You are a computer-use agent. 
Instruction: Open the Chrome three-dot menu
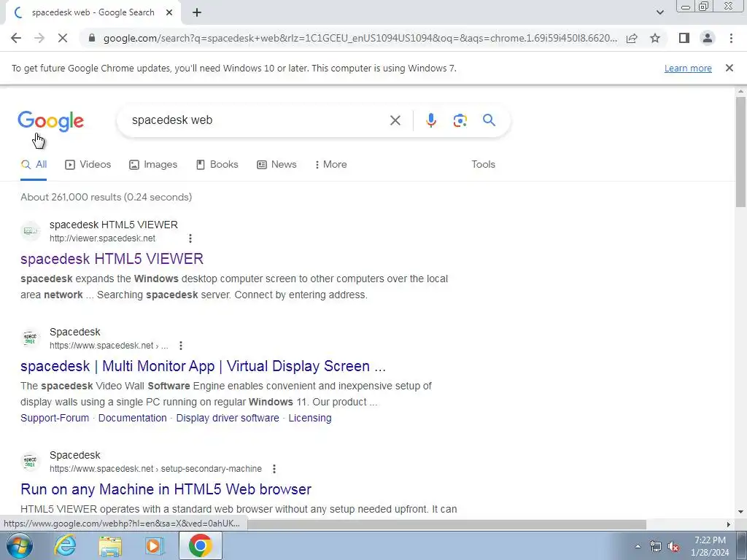(x=731, y=38)
